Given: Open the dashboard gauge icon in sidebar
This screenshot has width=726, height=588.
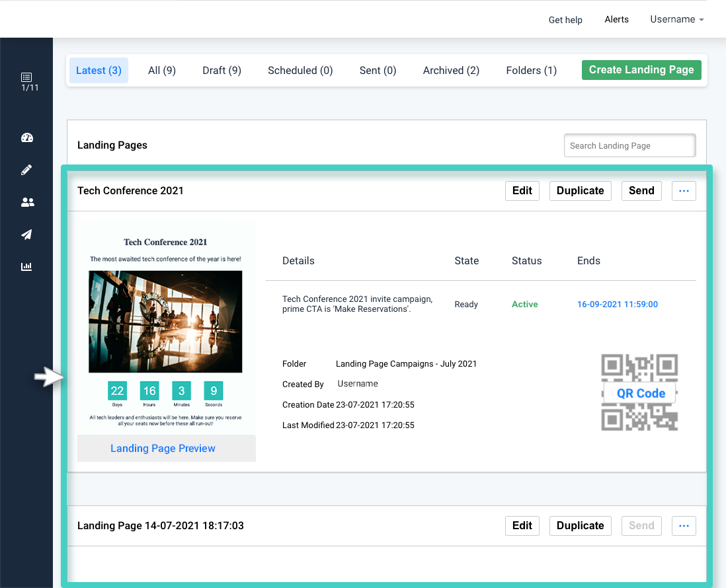Looking at the screenshot, I should 27,137.
